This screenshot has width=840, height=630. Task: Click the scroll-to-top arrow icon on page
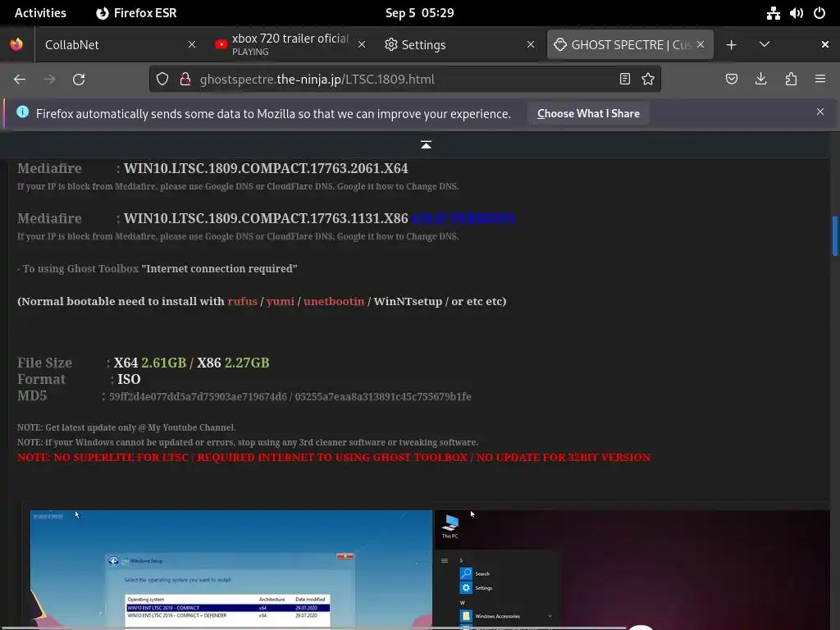point(426,144)
